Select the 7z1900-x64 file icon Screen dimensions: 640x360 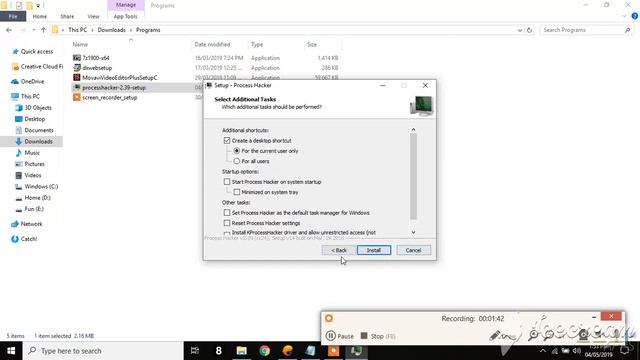point(77,58)
